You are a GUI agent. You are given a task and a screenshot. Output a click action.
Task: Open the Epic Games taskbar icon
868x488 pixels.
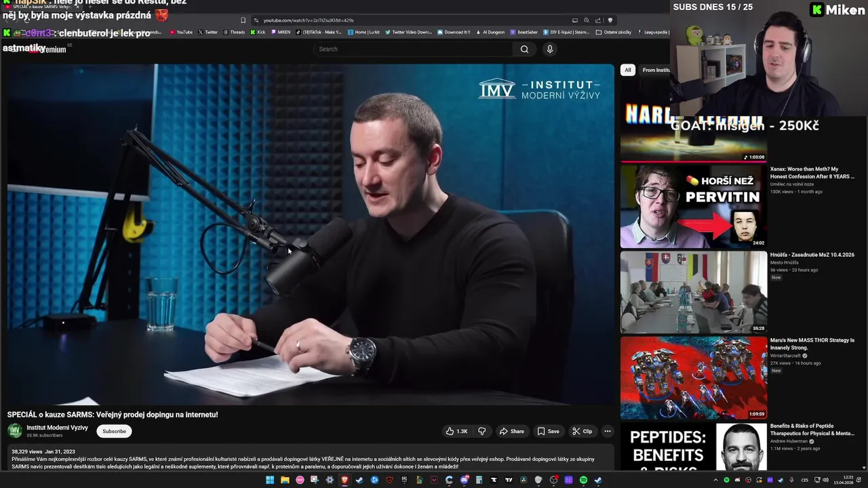(x=403, y=480)
